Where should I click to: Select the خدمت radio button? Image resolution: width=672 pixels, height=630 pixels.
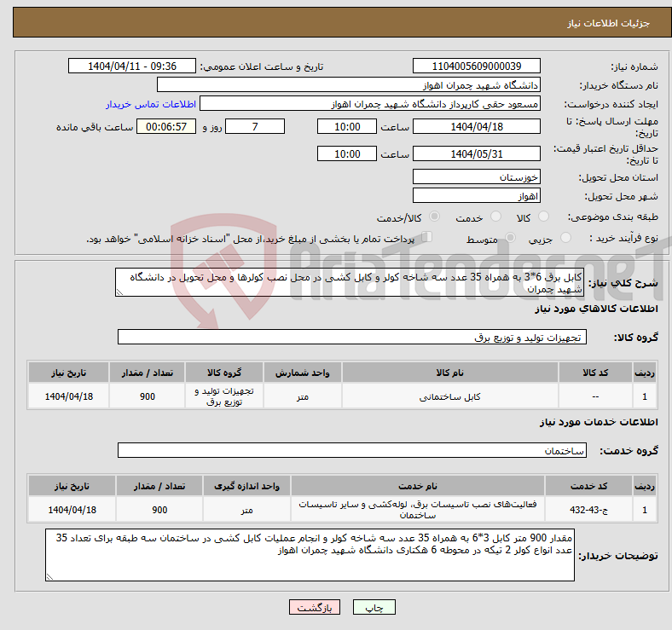coord(495,217)
